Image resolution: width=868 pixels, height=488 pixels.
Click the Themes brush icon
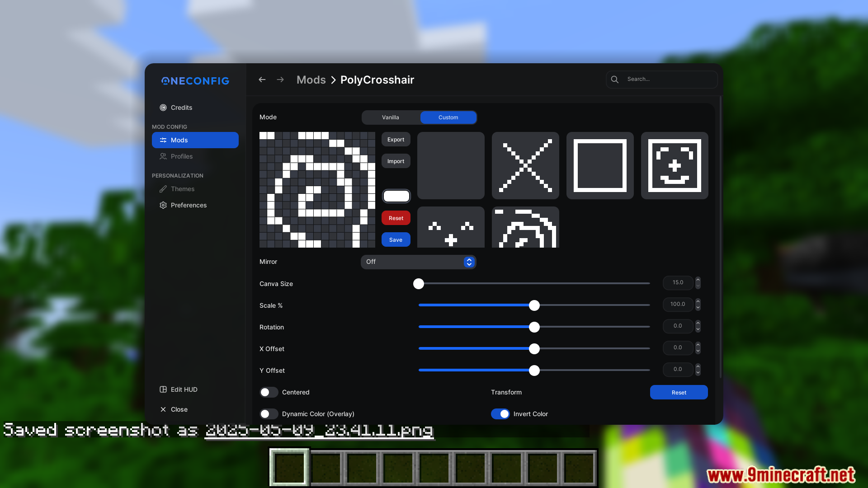[x=163, y=189]
